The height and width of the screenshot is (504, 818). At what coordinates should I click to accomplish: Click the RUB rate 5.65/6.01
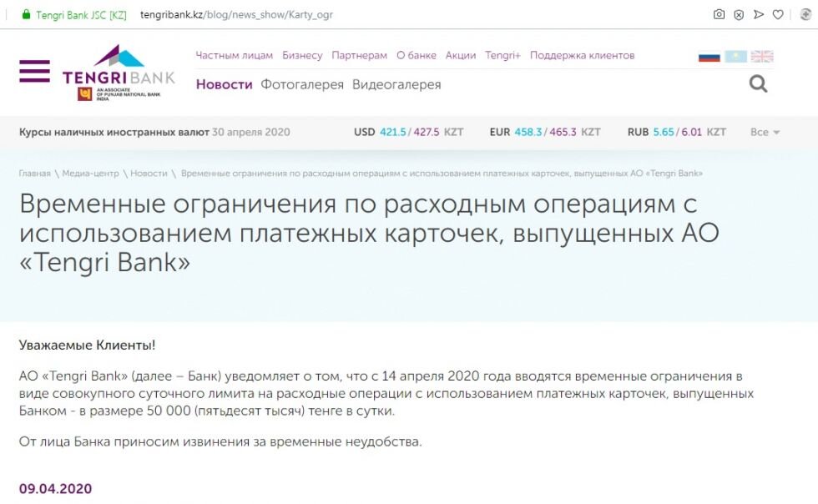[x=677, y=132]
